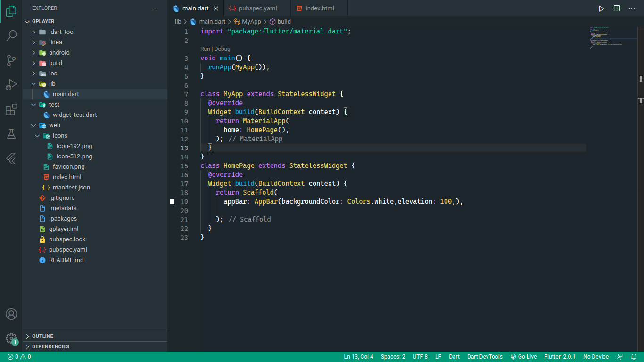This screenshot has width=644, height=362.
Task: Open favicon.png file
Action: point(95,167)
